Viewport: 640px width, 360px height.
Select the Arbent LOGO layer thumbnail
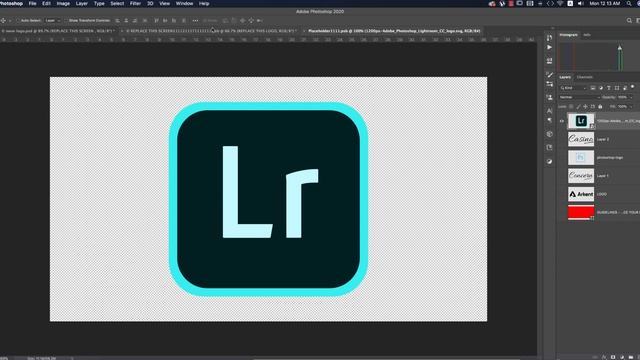coord(581,194)
